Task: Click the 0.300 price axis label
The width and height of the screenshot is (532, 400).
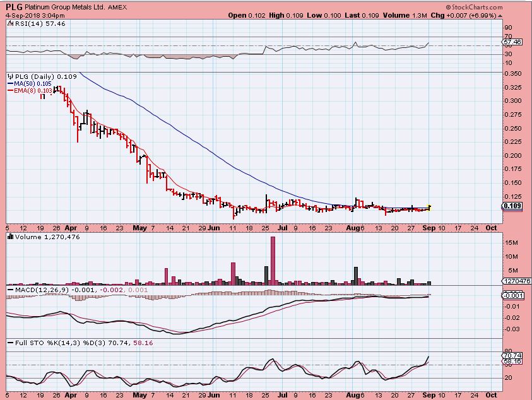Action: click(x=512, y=101)
